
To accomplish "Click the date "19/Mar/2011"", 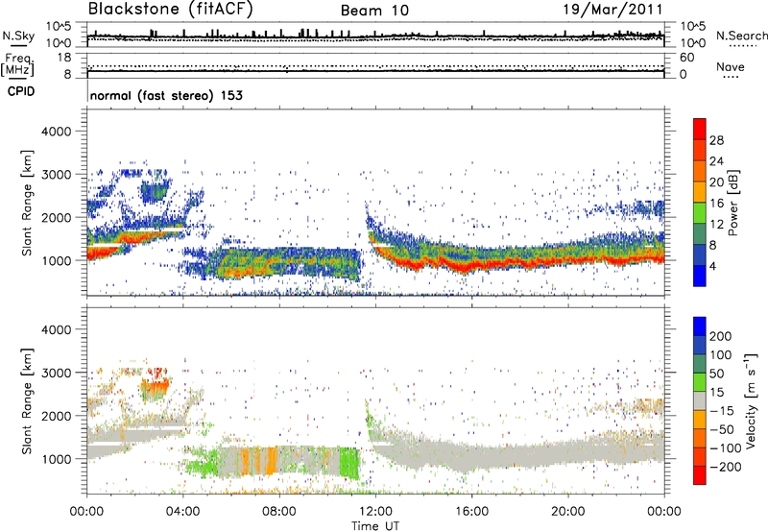I will pyautogui.click(x=612, y=10).
